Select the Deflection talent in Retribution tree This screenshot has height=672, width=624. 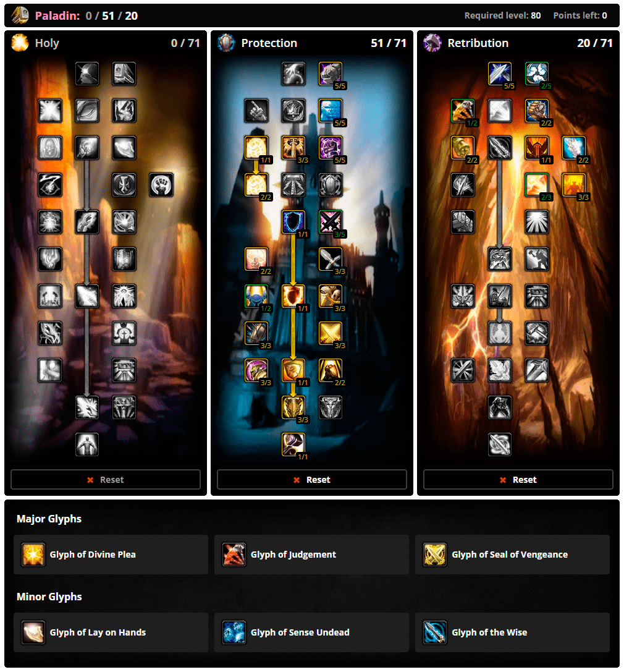(500, 74)
